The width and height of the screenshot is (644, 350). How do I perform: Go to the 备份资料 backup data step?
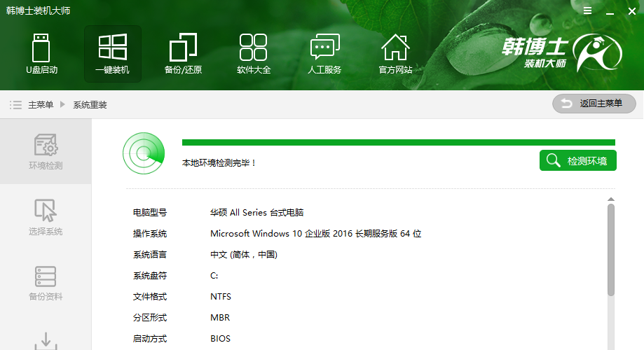tap(46, 283)
